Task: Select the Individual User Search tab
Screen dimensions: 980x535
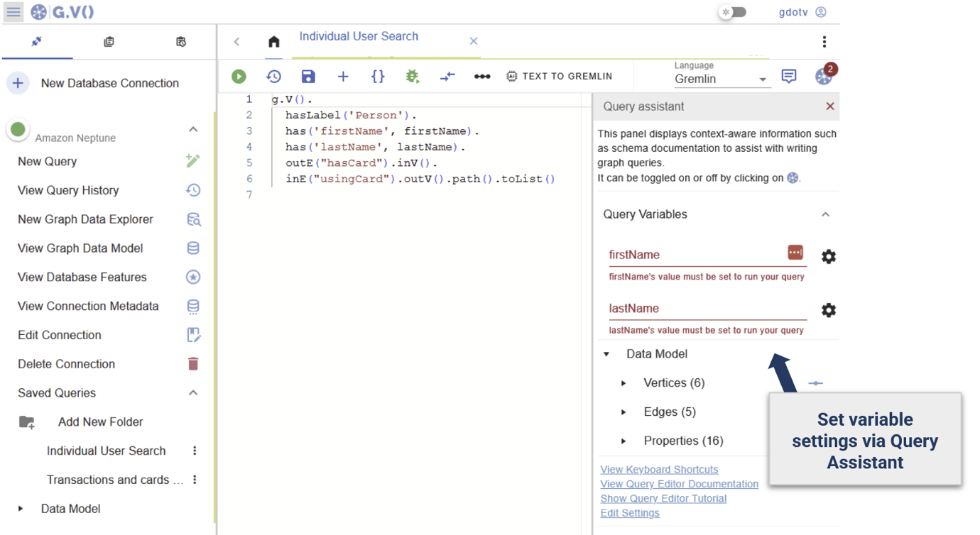Action: click(359, 37)
